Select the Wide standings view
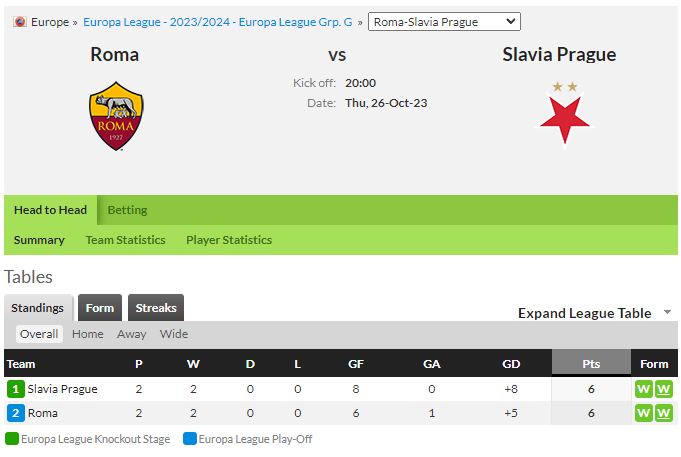This screenshot has width=681, height=457. click(x=174, y=334)
